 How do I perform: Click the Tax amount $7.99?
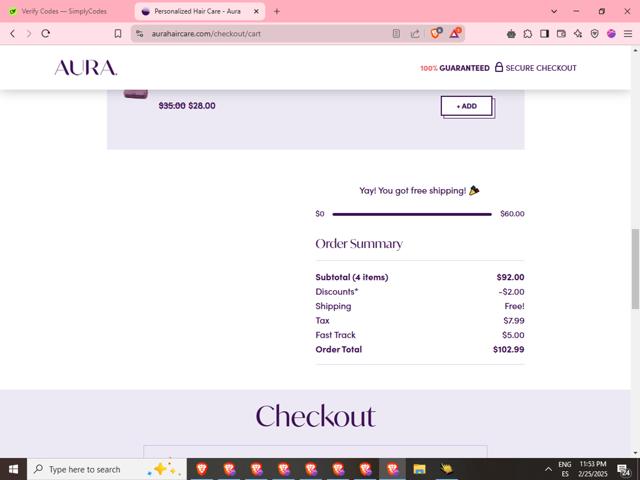(x=514, y=321)
